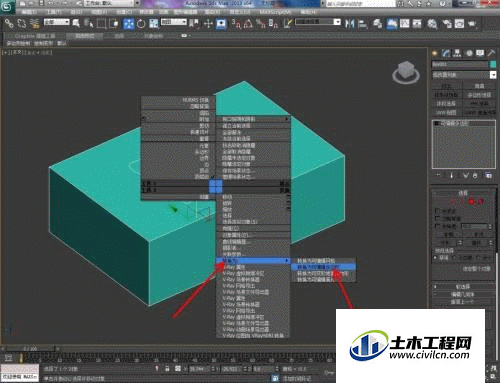Switch to the Motion command panel tab
The height and width of the screenshot is (383, 500).
[469, 53]
